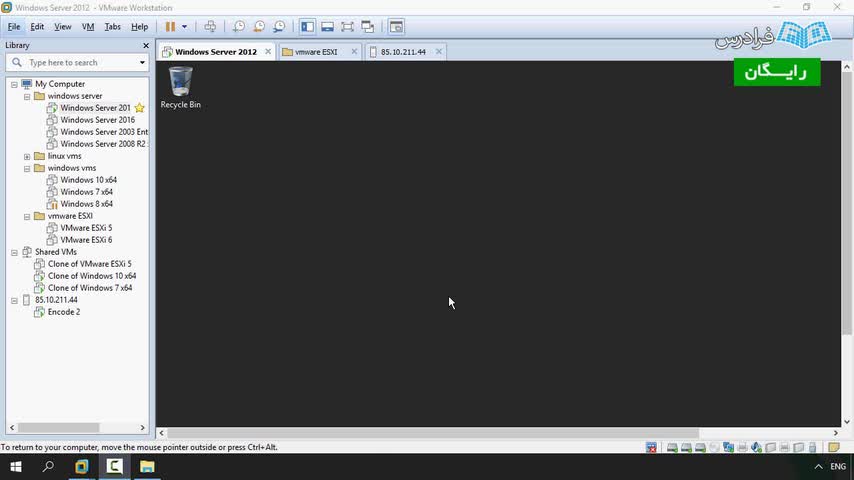The width and height of the screenshot is (854, 480).
Task: Open the Windows Start menu
Action: (x=16, y=467)
